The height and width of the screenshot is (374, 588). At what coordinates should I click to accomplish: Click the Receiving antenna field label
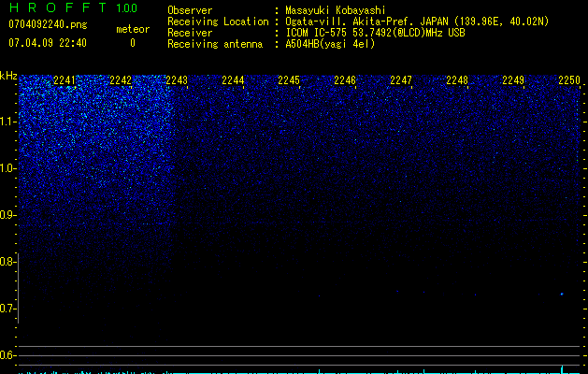(215, 44)
